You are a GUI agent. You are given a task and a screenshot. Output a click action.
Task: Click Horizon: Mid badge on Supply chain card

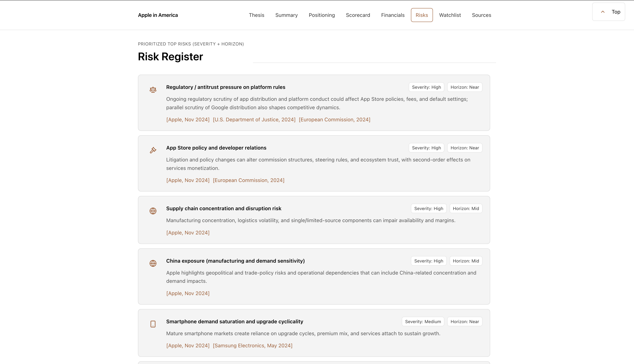[466, 209]
